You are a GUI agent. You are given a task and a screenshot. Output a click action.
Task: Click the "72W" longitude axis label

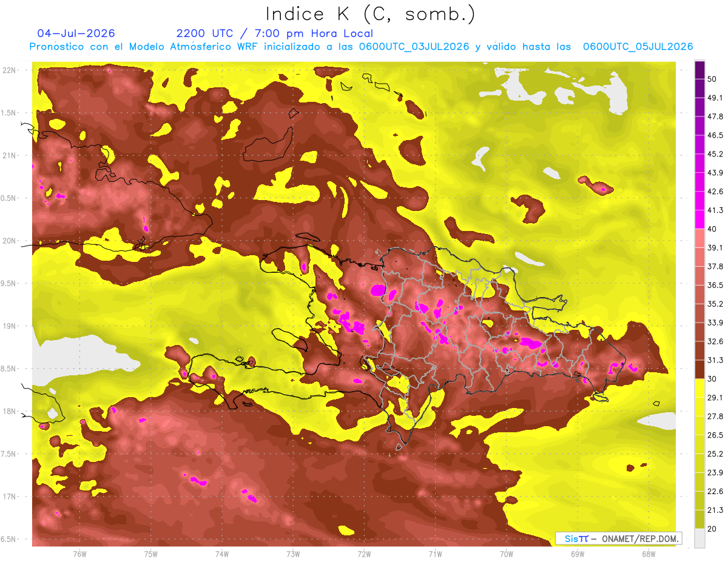click(364, 554)
